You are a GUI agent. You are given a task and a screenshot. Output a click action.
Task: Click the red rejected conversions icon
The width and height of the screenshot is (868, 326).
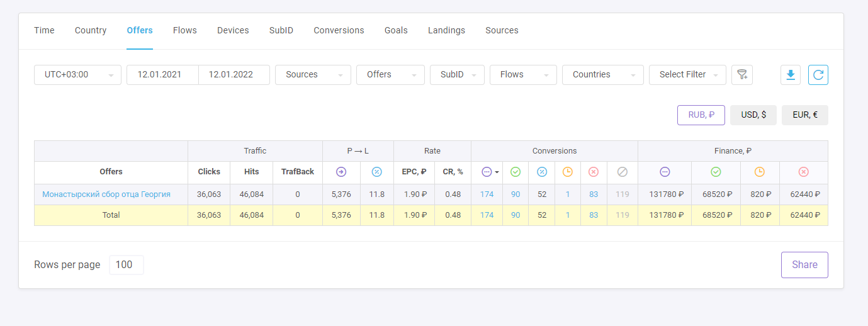click(594, 172)
